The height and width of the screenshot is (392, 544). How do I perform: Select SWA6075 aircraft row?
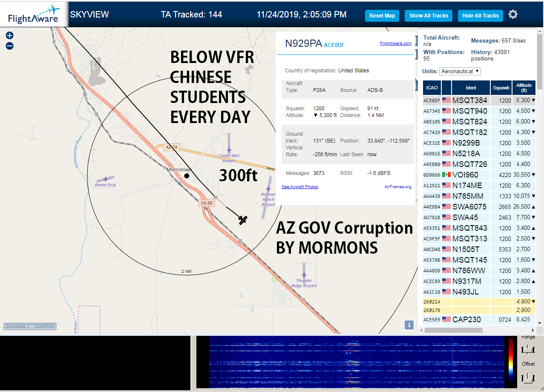479,207
